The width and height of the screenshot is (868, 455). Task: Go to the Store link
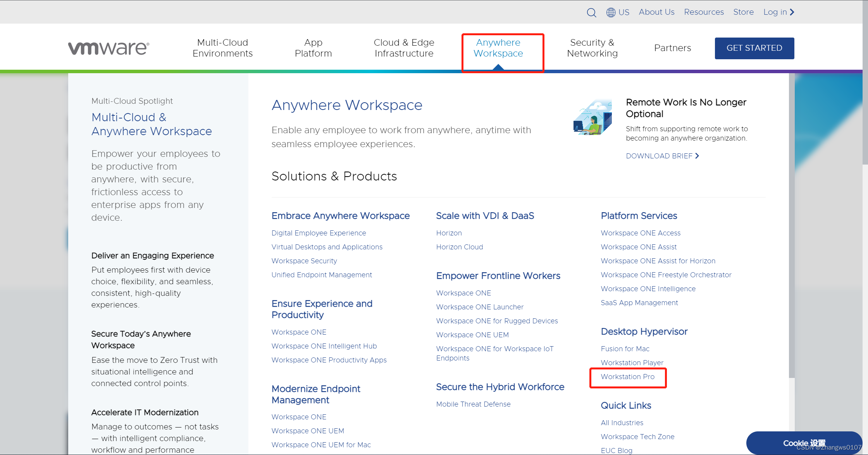[743, 12]
